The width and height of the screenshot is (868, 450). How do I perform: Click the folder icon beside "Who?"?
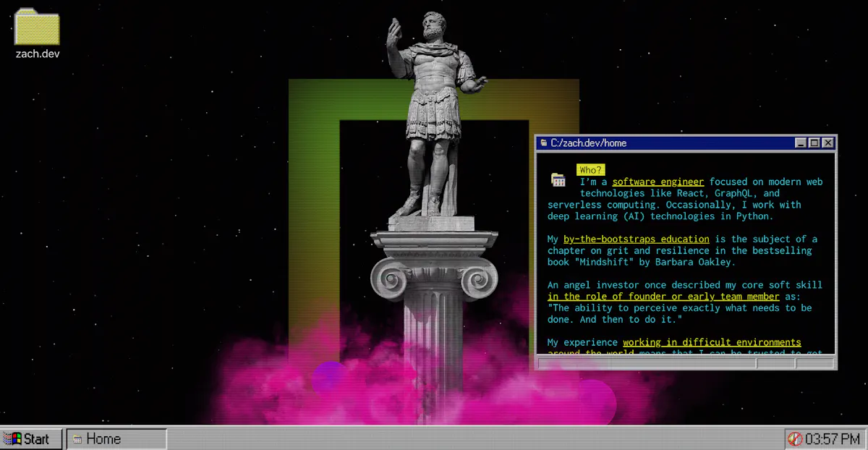[x=558, y=180]
